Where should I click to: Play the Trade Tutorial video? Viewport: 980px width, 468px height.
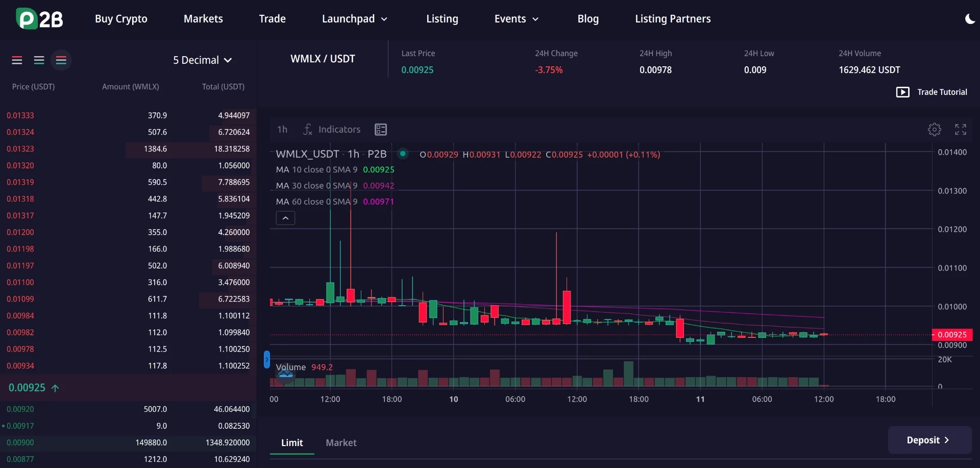[932, 92]
